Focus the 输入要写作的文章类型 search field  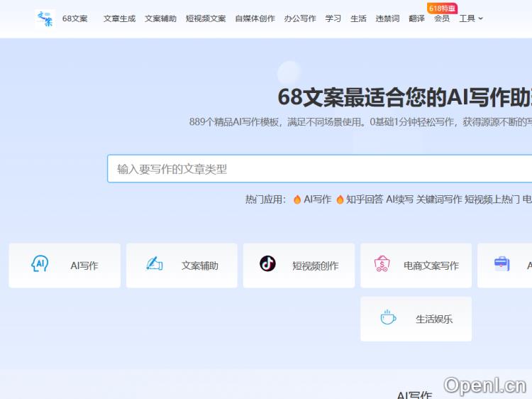(x=319, y=169)
